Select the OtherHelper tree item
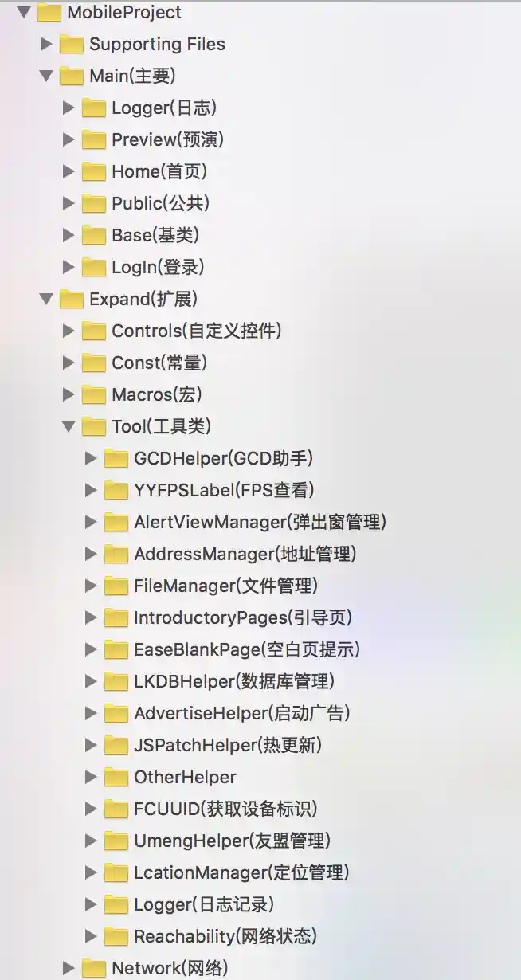The image size is (521, 980). point(185,777)
